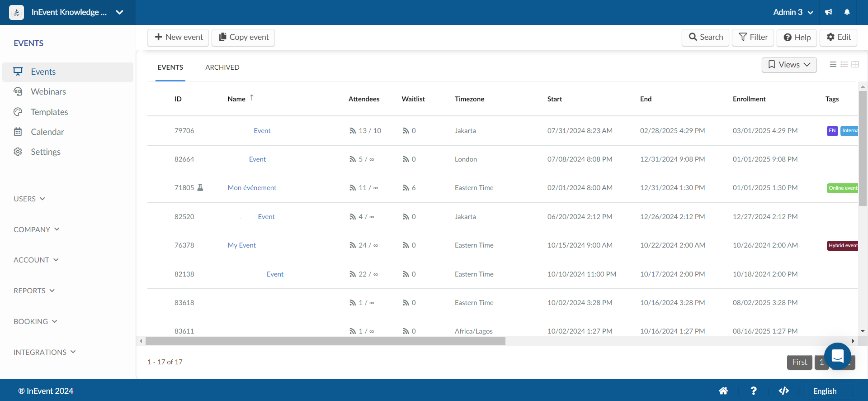Click the Search button
Viewport: 868px width, 401px height.
point(705,37)
